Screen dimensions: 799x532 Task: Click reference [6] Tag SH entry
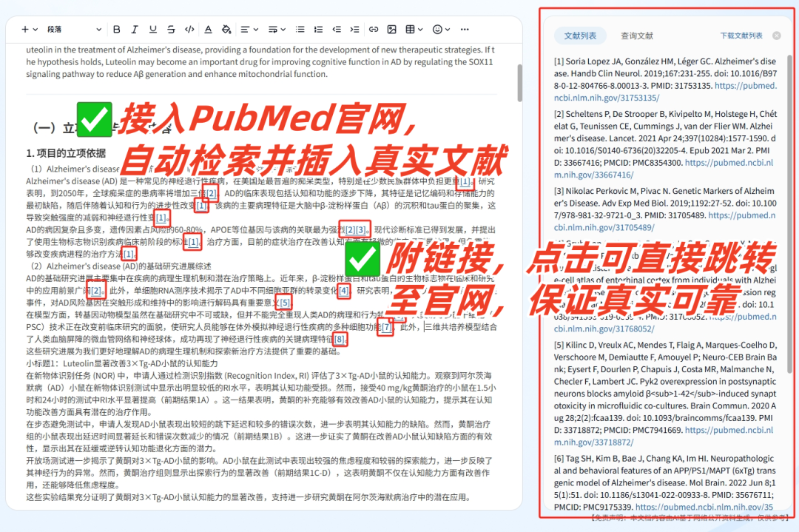pyautogui.click(x=666, y=482)
